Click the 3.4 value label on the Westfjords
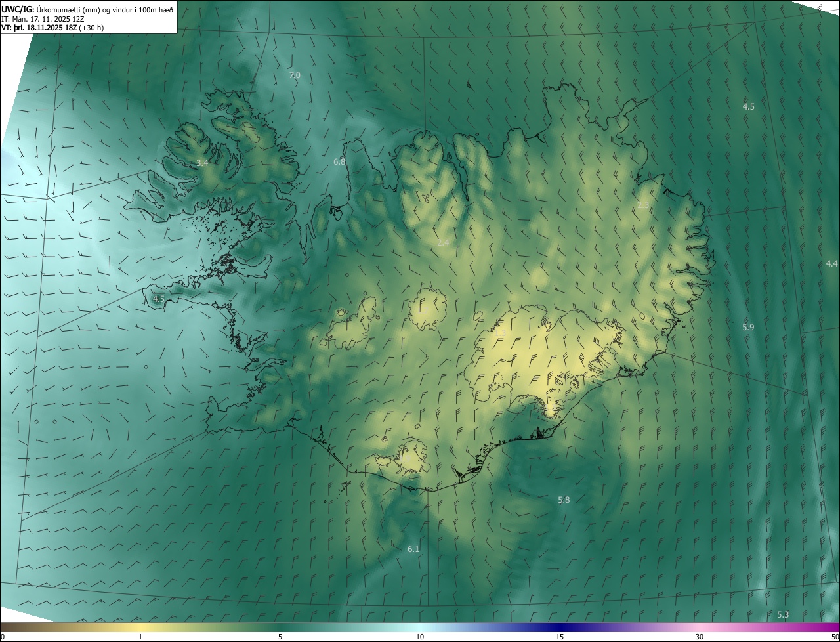 (x=202, y=163)
